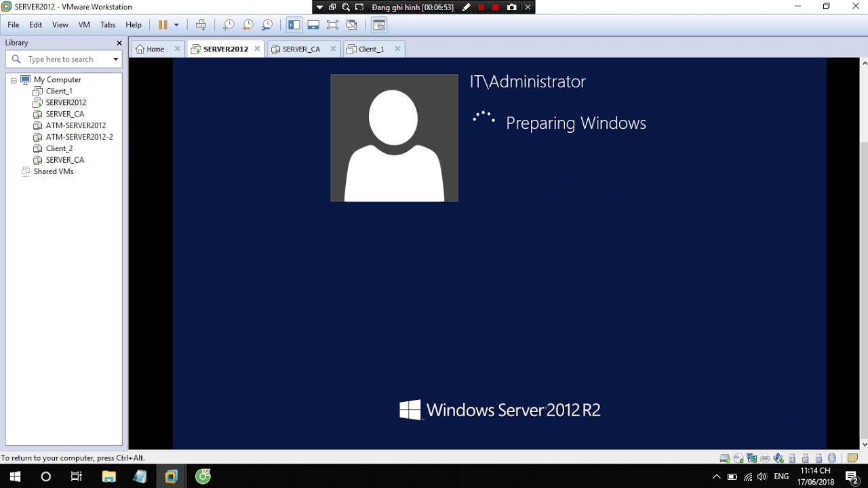Image resolution: width=868 pixels, height=488 pixels.
Task: Click the network adapter status icon
Action: pos(752,458)
